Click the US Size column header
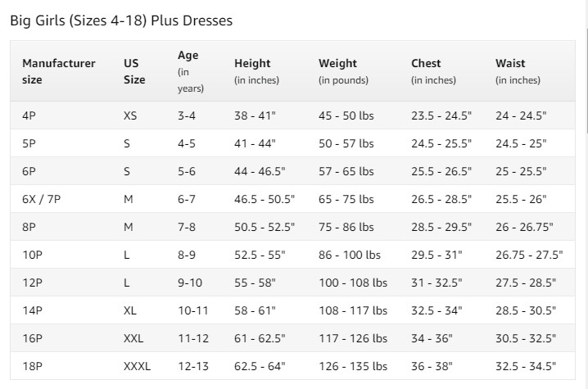This screenshot has height=389, width=588. pyautogui.click(x=134, y=71)
